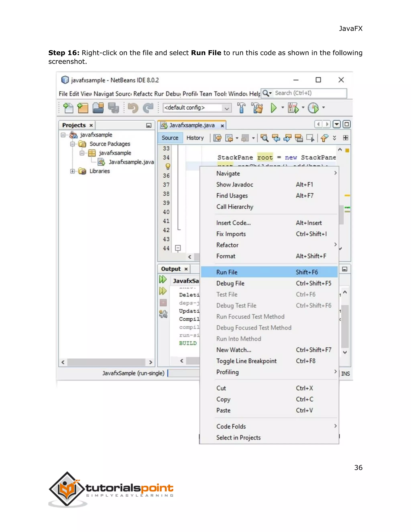Click the Search (Ctrl+I) input field
This screenshot has height=532, width=411.
pyautogui.click(x=309, y=93)
